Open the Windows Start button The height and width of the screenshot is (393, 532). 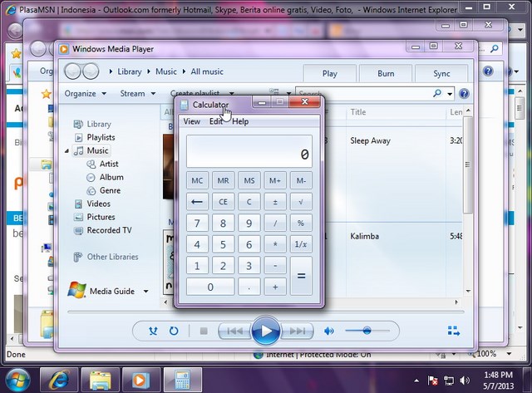tap(17, 380)
